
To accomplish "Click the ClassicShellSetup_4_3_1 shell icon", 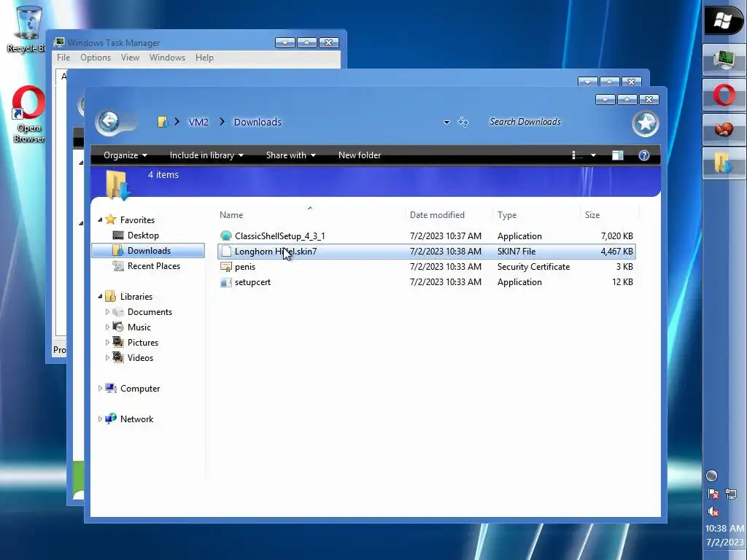I will (226, 236).
